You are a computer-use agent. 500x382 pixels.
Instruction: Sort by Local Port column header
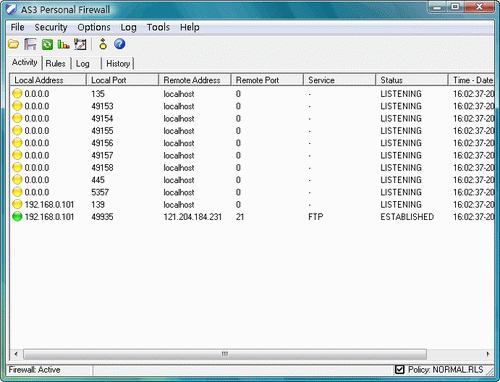coord(122,80)
